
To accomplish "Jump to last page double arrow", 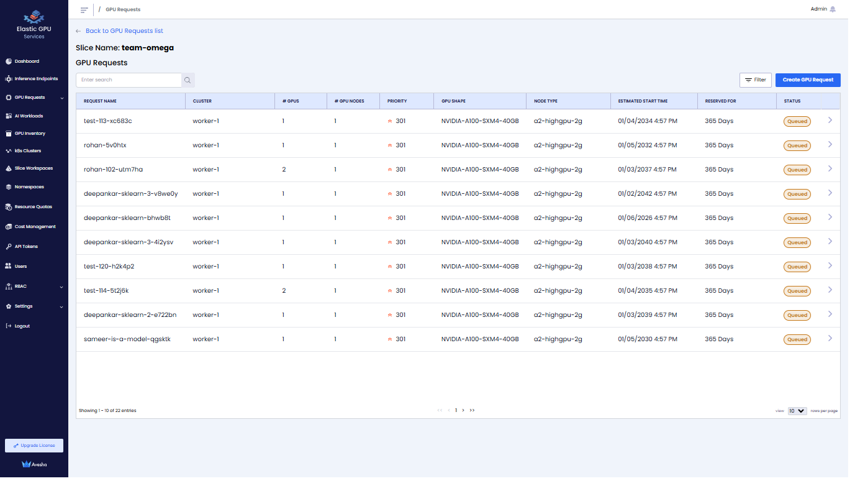I will pyautogui.click(x=472, y=411).
